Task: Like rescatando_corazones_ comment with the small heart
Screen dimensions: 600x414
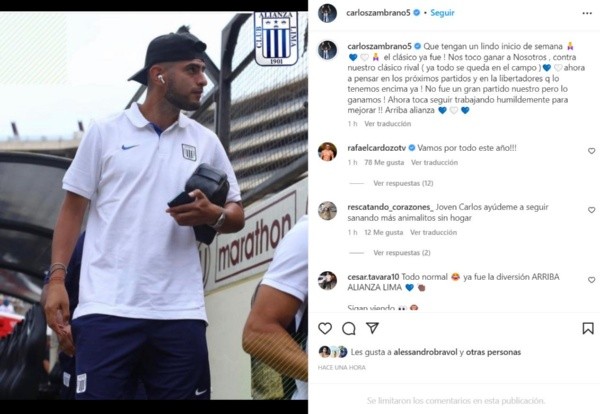Action: (x=592, y=210)
